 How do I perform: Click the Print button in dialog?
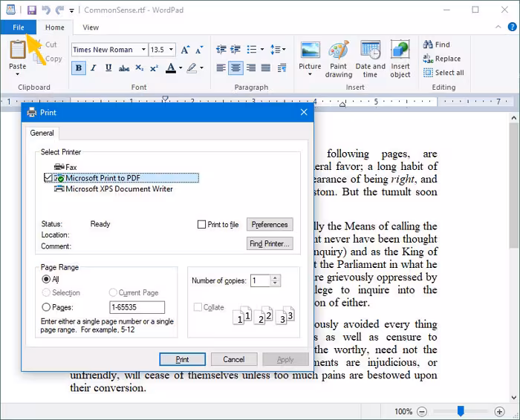coord(183,359)
